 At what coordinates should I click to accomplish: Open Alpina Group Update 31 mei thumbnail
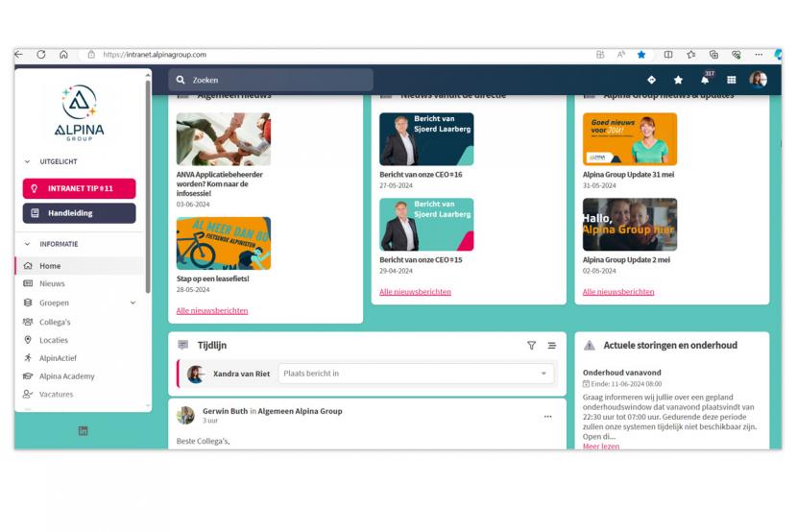coord(630,139)
